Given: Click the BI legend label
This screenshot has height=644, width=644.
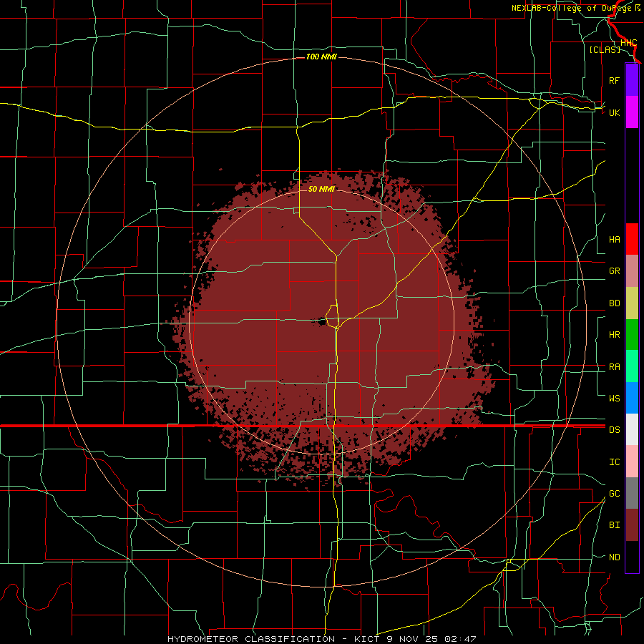Looking at the screenshot, I should (x=614, y=525).
